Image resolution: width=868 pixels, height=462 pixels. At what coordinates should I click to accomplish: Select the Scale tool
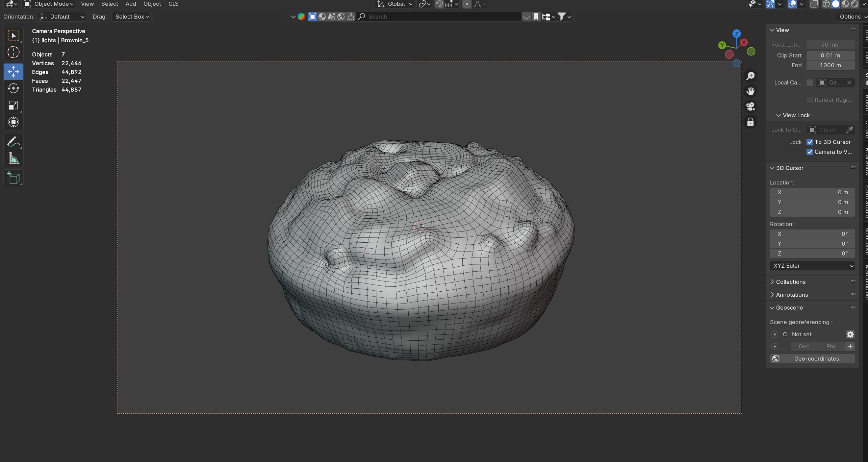click(13, 105)
